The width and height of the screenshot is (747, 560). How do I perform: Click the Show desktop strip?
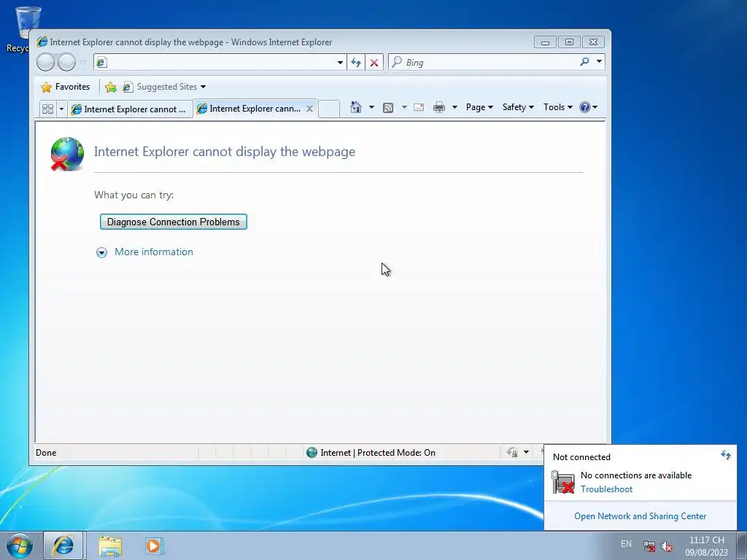tap(742, 545)
